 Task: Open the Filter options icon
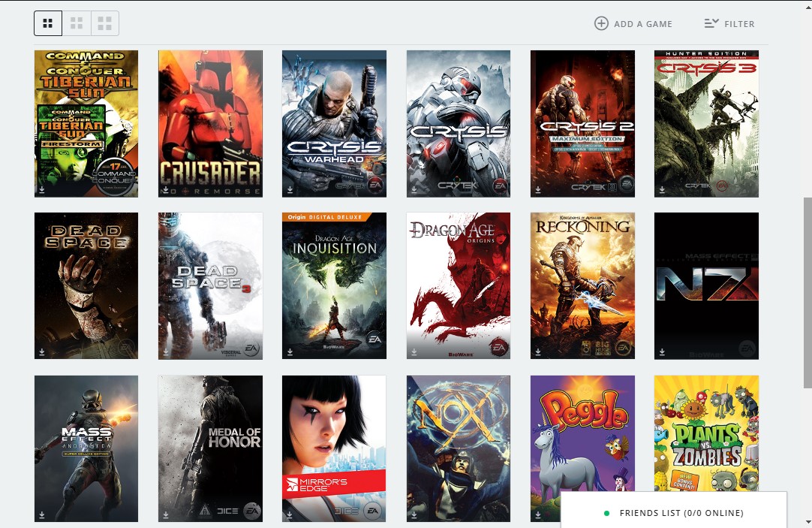click(x=711, y=23)
